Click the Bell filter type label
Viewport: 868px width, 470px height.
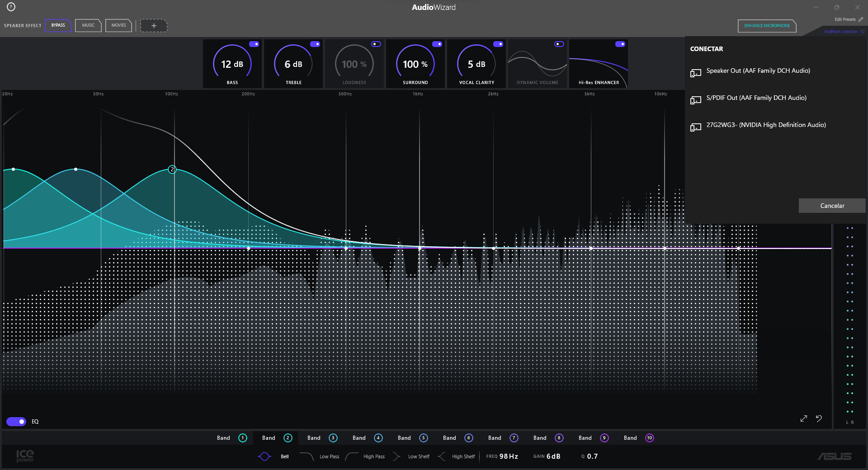click(284, 456)
